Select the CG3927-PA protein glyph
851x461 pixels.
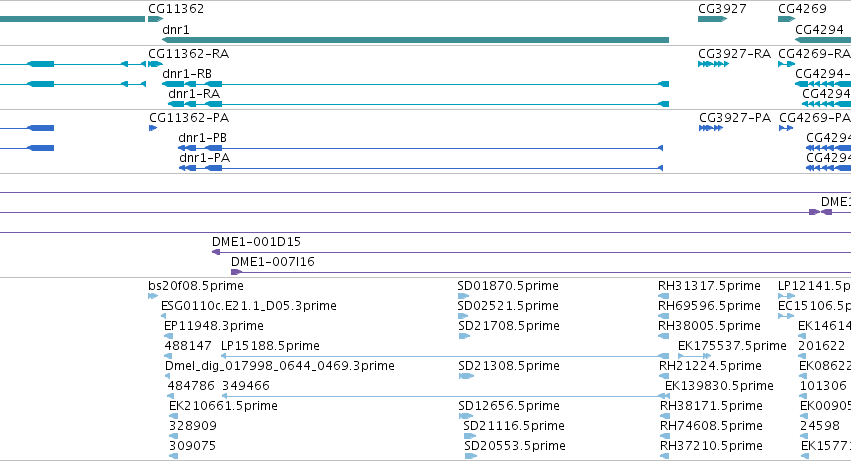coord(711,128)
